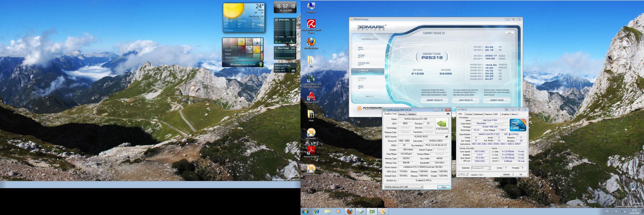The image size is (644, 215).
Task: Switch to GPU-Z taskbar button
Action: pos(372,212)
